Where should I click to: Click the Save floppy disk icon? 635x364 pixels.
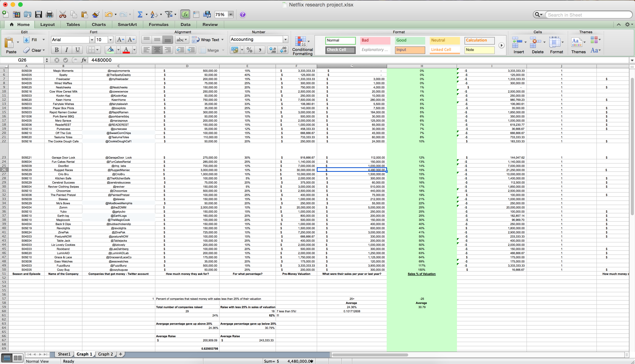[x=38, y=15]
